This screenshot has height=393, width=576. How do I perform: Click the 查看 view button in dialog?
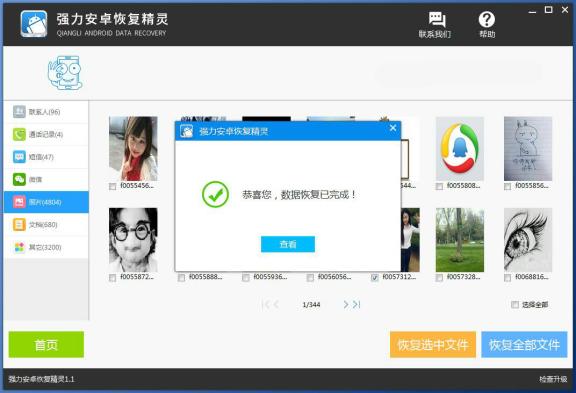coord(288,244)
